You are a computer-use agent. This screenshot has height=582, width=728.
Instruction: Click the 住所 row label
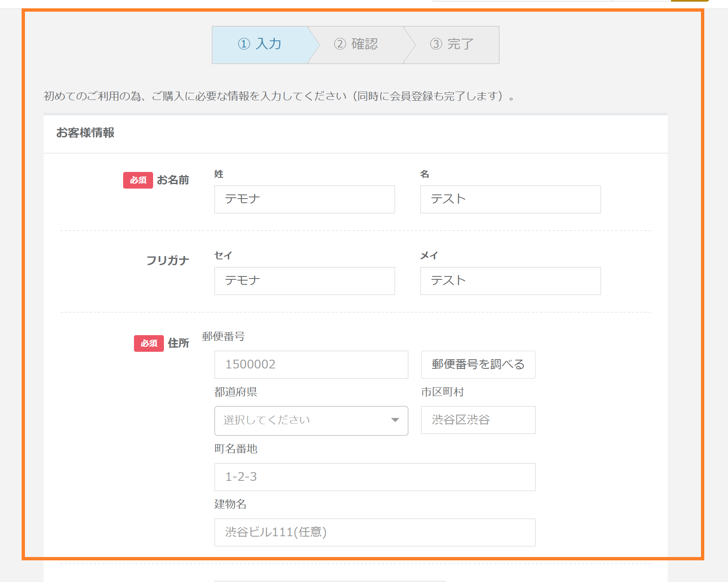click(178, 343)
